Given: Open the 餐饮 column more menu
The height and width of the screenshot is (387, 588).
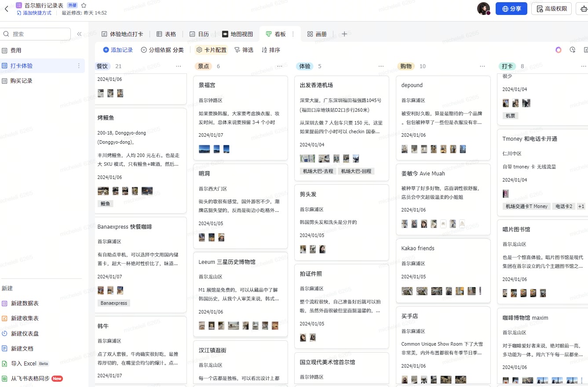Looking at the screenshot, I should [x=178, y=66].
